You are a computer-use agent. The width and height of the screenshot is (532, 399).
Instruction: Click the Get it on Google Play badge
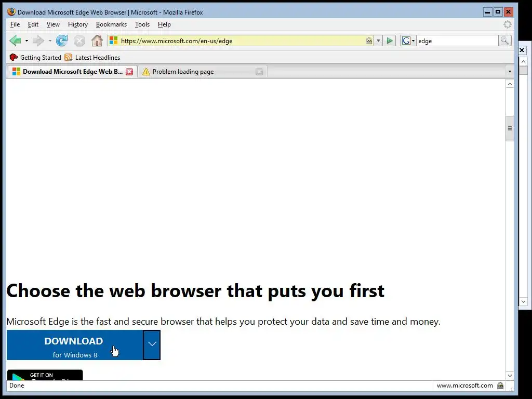click(x=45, y=375)
